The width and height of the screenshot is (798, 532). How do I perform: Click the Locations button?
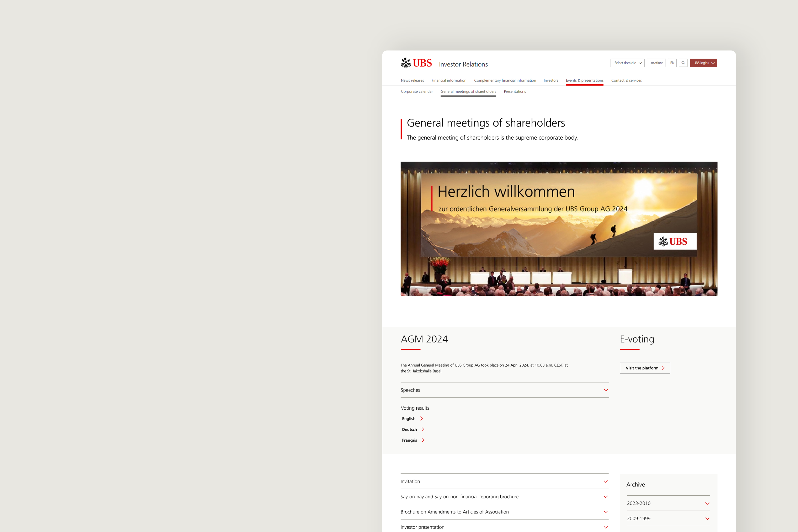click(x=656, y=63)
